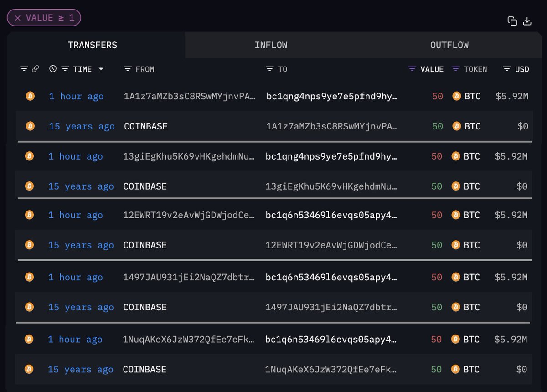
Task: Open the TIME sort dropdown arrow
Action: coord(101,69)
